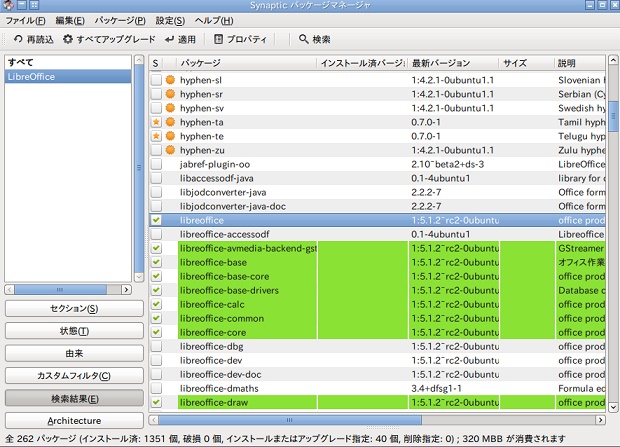Select the libaccessodf-java package row
The height and width of the screenshot is (447, 620).
tap(377, 178)
